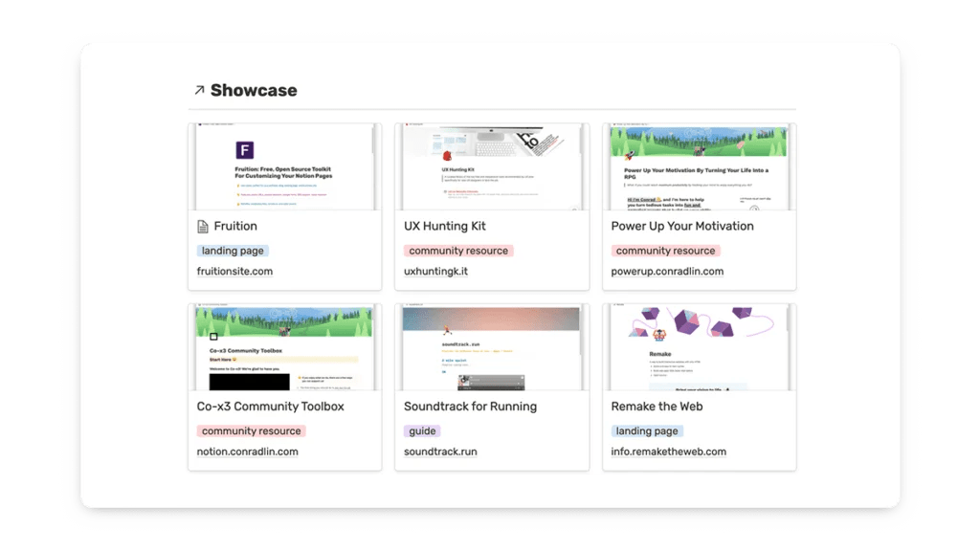
Task: Click community resource tag on UX Hunting Kit
Action: click(458, 251)
